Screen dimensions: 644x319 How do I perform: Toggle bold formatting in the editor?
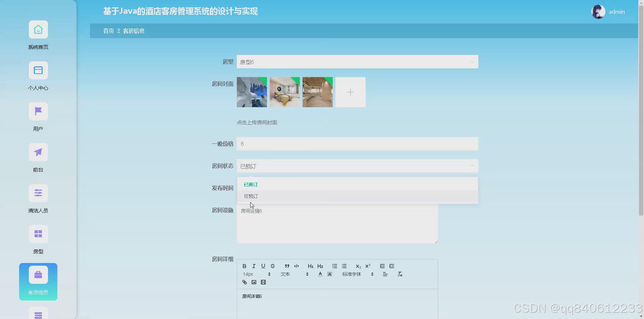[245, 266]
